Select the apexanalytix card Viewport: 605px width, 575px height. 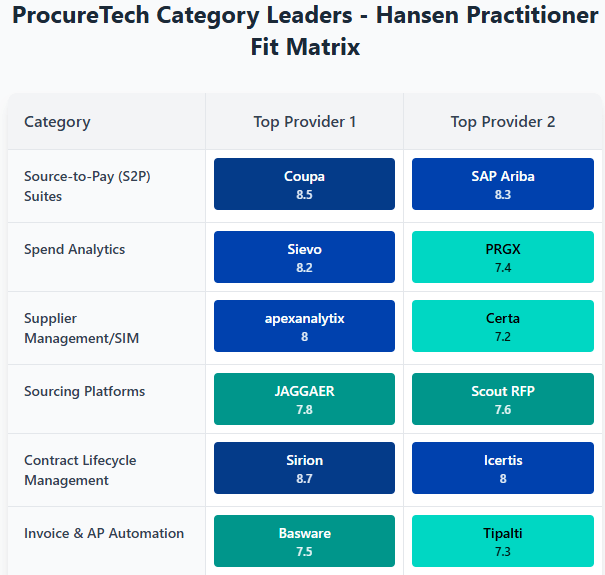[x=304, y=326]
